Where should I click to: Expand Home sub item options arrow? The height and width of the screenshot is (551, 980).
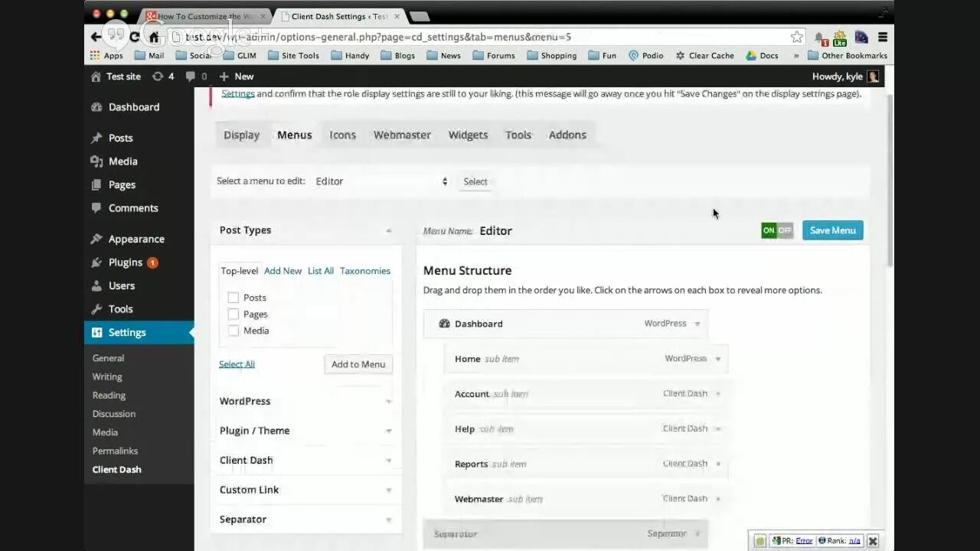tap(718, 359)
